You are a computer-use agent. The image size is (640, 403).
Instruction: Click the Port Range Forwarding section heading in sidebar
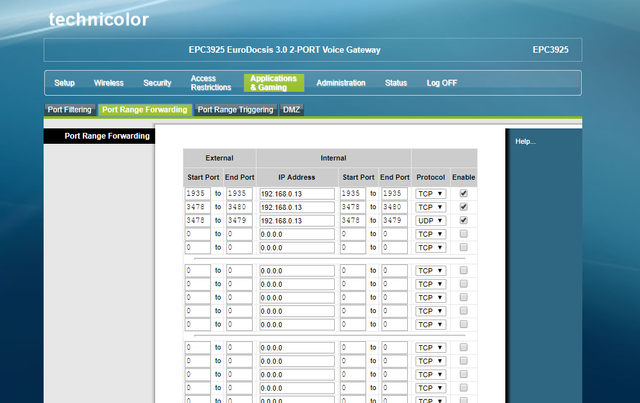[x=107, y=136]
